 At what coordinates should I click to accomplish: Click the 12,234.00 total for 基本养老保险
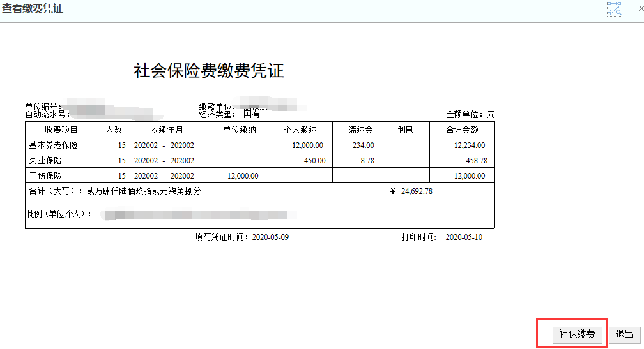coord(470,145)
